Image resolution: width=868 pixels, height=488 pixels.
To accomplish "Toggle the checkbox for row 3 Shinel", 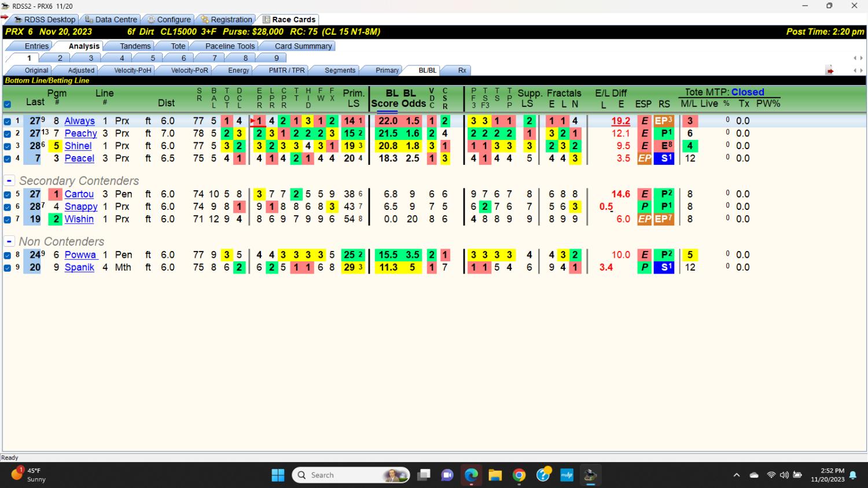I will pos(7,146).
